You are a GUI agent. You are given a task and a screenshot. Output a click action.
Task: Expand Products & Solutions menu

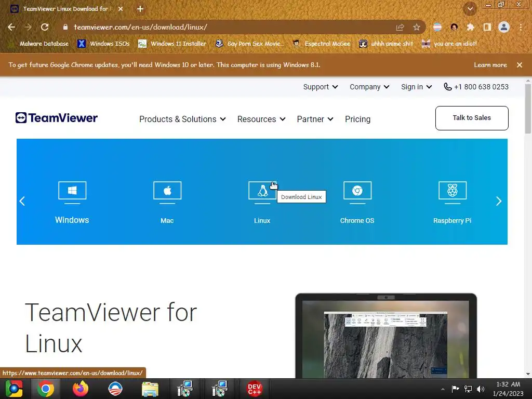[182, 119]
